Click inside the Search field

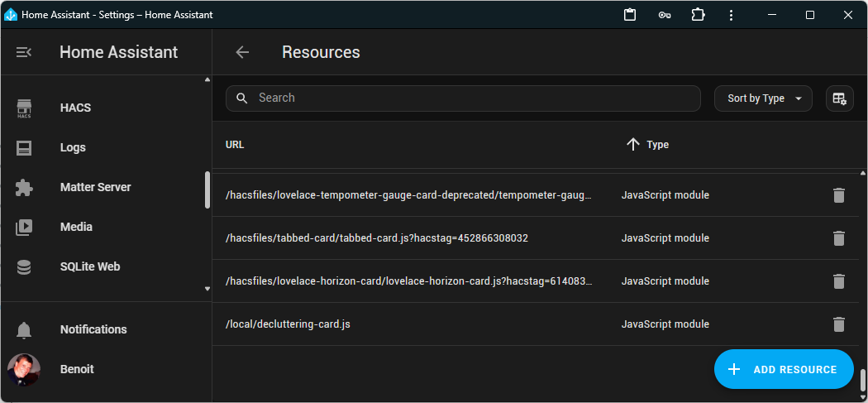coord(463,98)
